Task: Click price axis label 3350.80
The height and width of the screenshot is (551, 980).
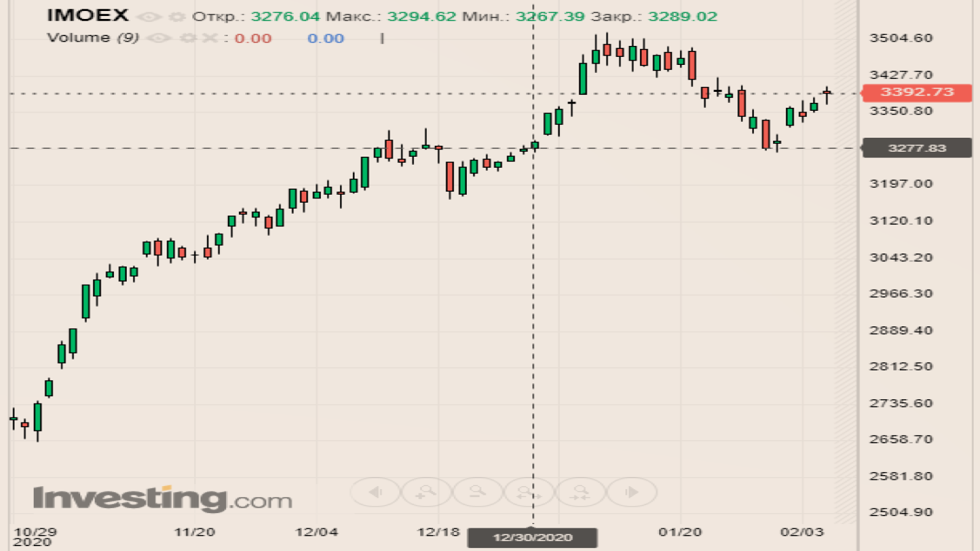Action: tap(901, 111)
